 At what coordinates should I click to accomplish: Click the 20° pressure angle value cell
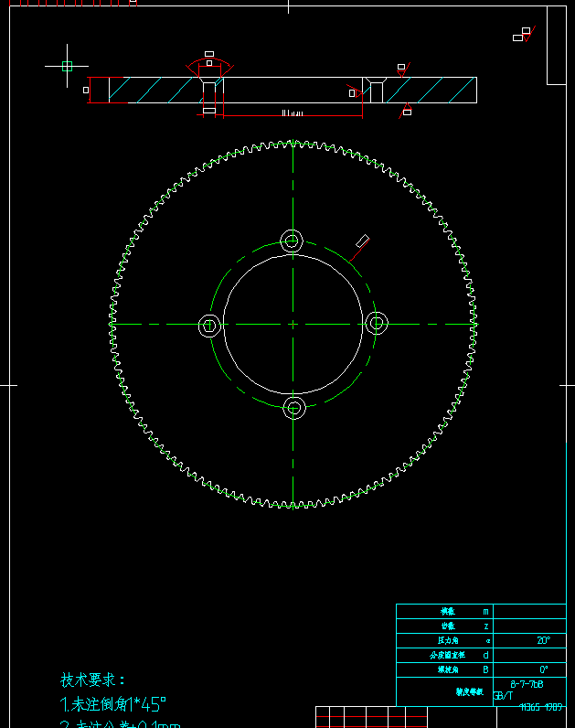pyautogui.click(x=529, y=641)
